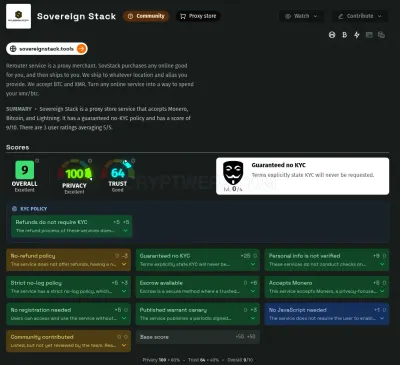Click the eye icon on the Watch button
The height and width of the screenshot is (365, 400).
tap(288, 16)
